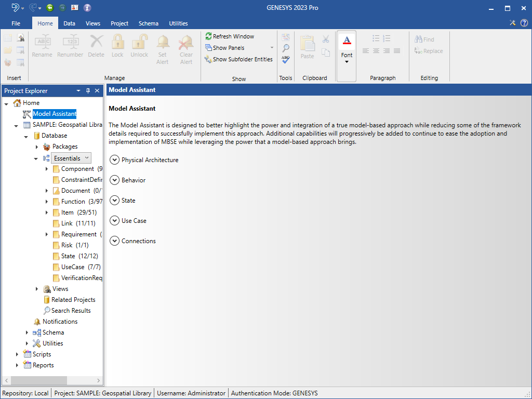
Task: Click the Lock padlock icon
Action: 117,42
